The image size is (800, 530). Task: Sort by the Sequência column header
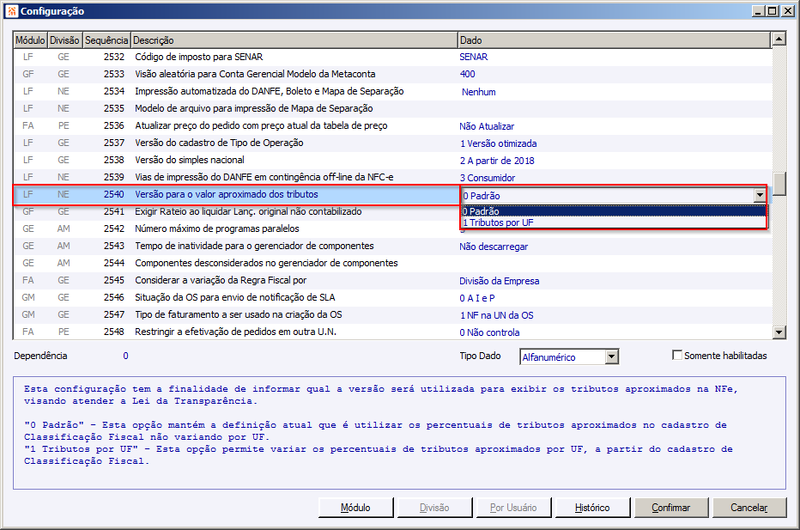[106, 40]
